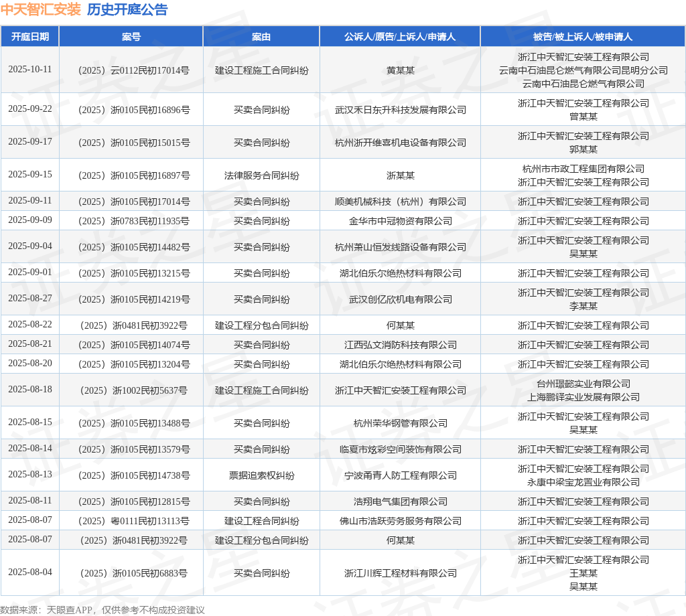The width and height of the screenshot is (686, 616).
Task: Click plaintiff 顺美机械科技（杭州）有限公司
Action: click(x=401, y=202)
